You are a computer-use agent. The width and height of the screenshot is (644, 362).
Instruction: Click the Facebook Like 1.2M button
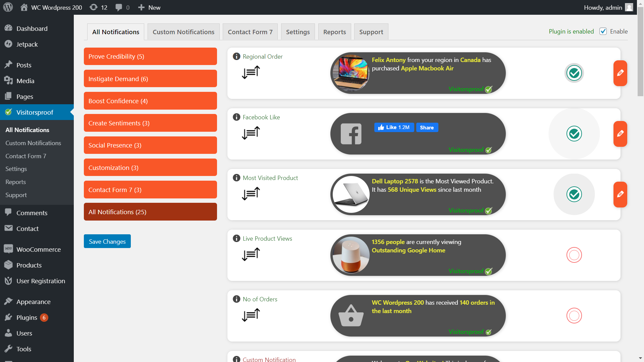click(394, 127)
